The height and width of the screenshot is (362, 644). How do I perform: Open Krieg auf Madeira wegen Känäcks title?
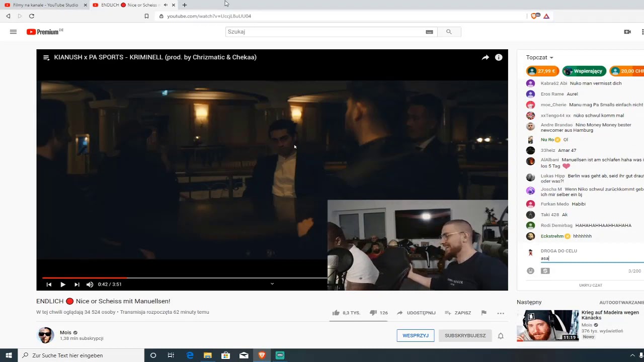coord(610,315)
